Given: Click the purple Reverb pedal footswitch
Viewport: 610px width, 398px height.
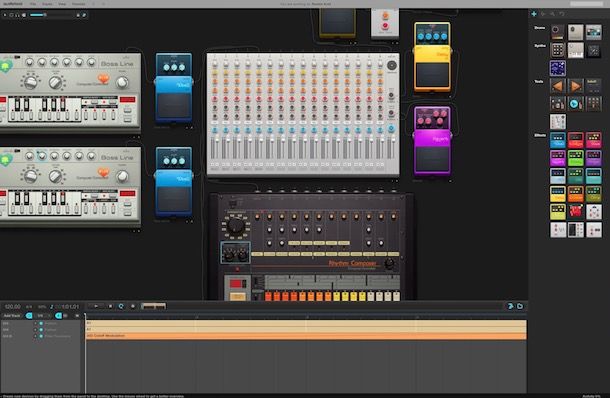Looking at the screenshot, I should click(432, 159).
